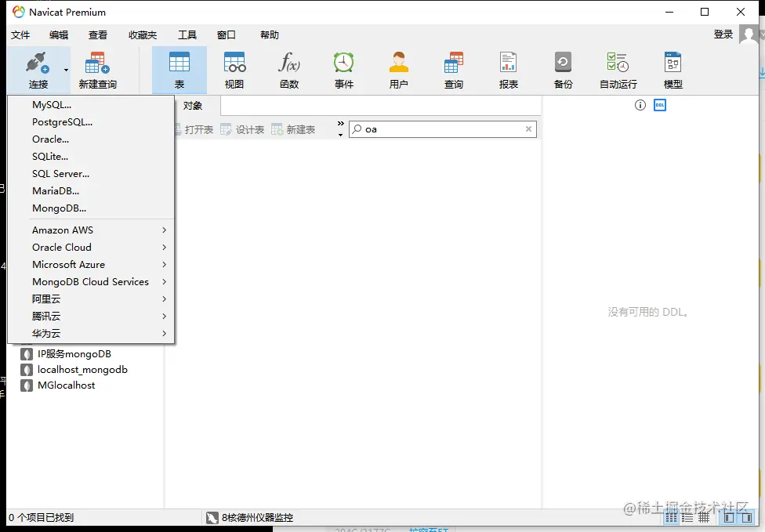Click the Navicat Premium app logo
This screenshot has height=532, width=765.
[19, 12]
